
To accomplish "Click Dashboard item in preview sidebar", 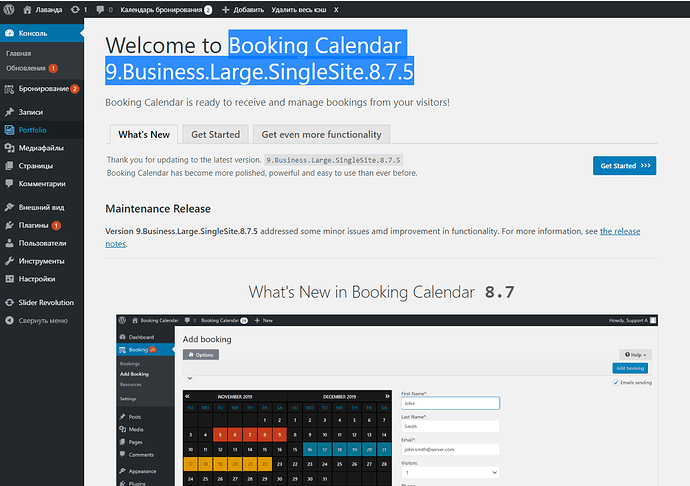I will click(x=145, y=337).
